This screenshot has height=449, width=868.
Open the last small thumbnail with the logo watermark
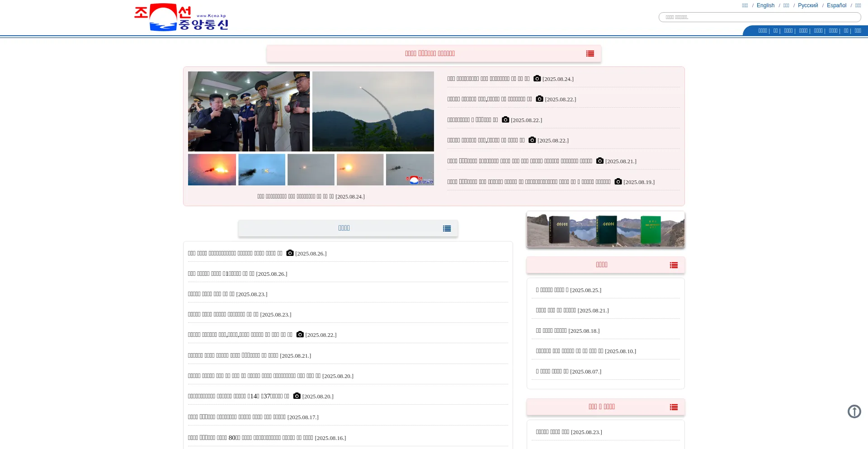(410, 170)
